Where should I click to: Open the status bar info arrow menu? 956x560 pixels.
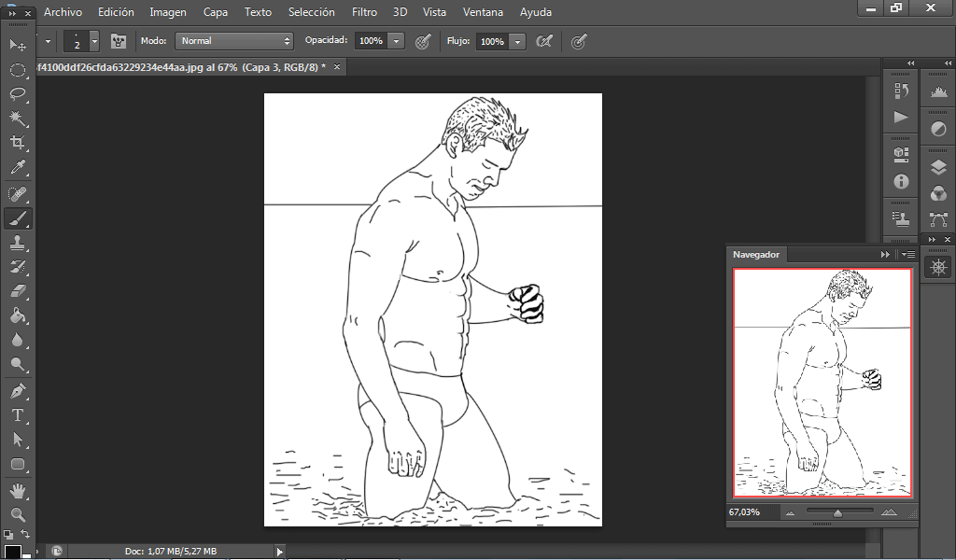279,552
